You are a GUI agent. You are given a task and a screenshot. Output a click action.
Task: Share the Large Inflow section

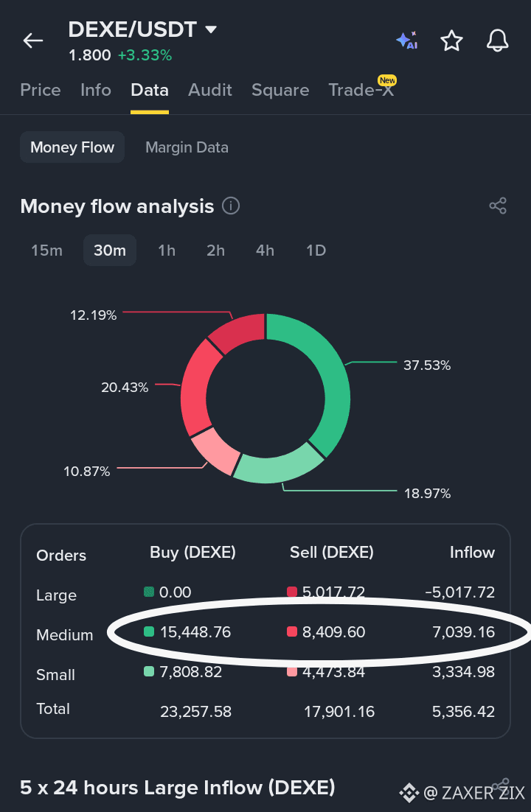[x=501, y=785]
